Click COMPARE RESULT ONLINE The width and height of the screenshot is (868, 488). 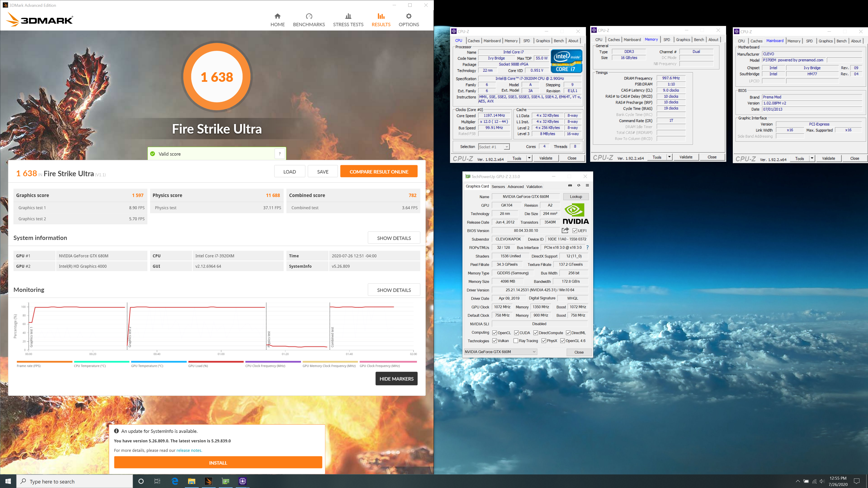pos(379,171)
